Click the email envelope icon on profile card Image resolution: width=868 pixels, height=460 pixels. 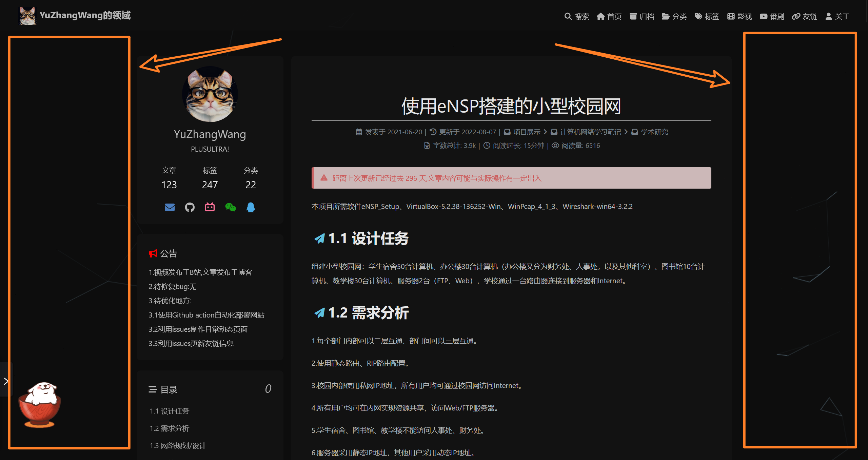pos(170,207)
